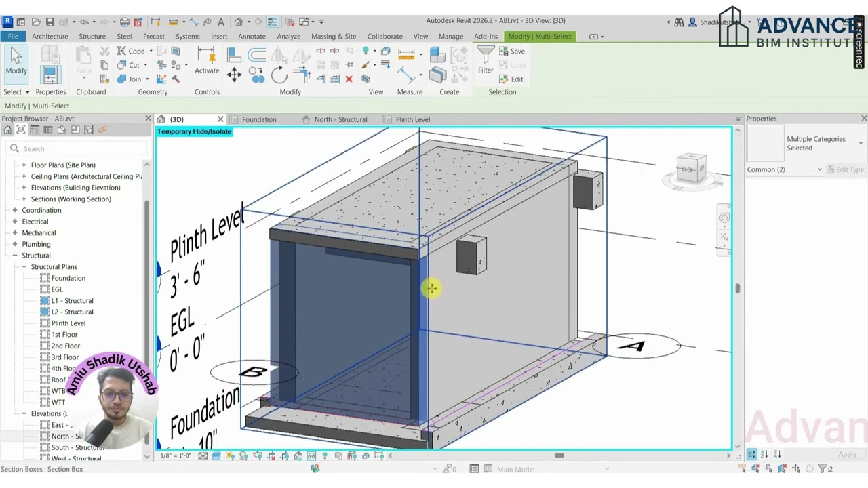Expand the Electrical node in Project Browser
Viewport: 868px width, 488px height.
click(x=15, y=222)
